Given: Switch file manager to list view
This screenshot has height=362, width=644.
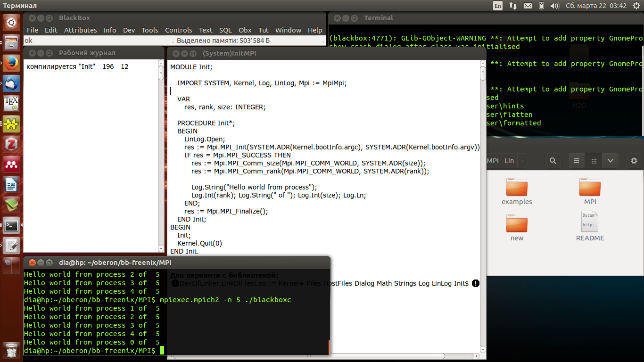Looking at the screenshot, I should coord(577,161).
